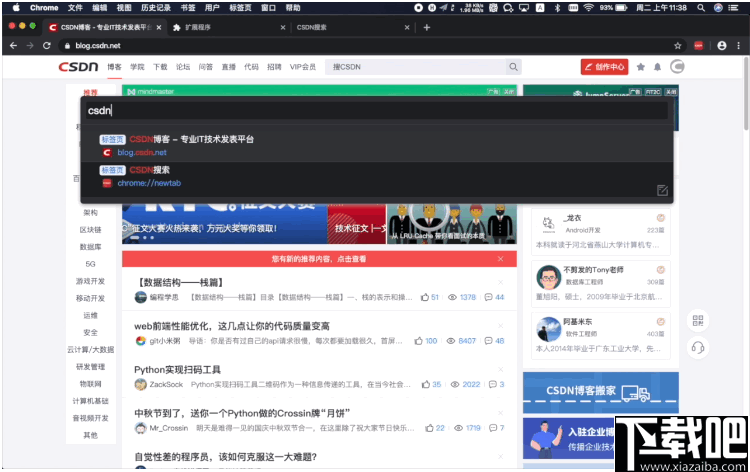Open 阿基米东 author card
This screenshot has height=472, width=750.
pos(601,335)
